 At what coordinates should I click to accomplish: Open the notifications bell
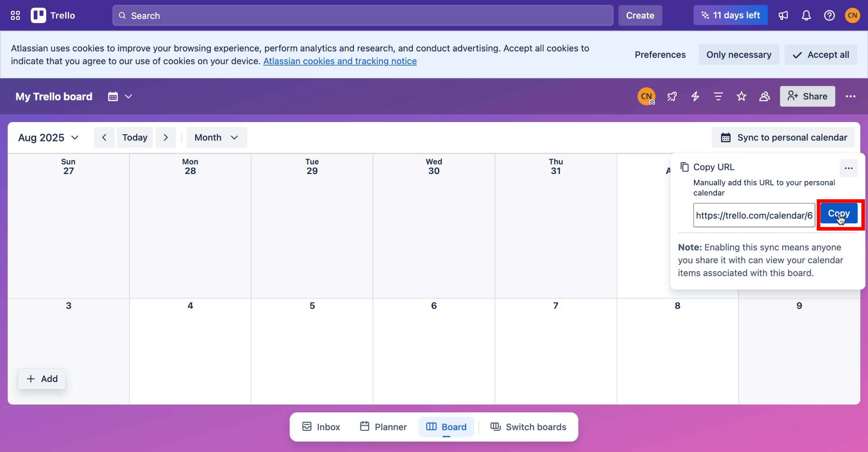pyautogui.click(x=807, y=15)
